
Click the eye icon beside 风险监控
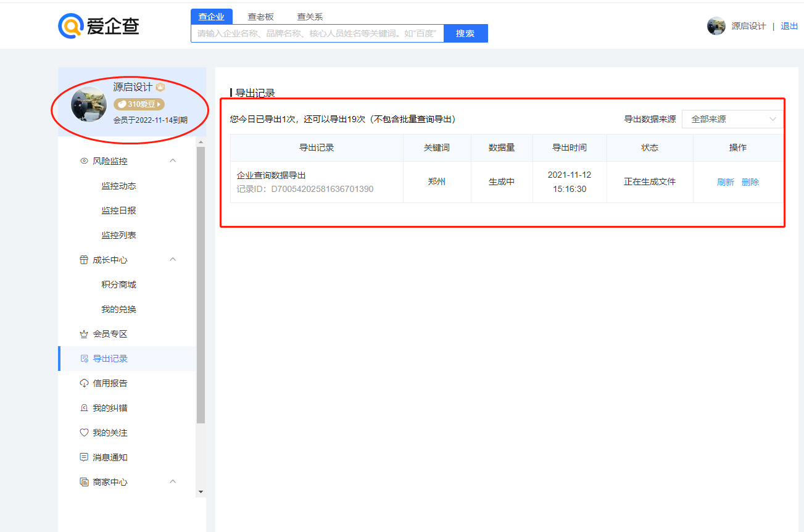coord(85,161)
